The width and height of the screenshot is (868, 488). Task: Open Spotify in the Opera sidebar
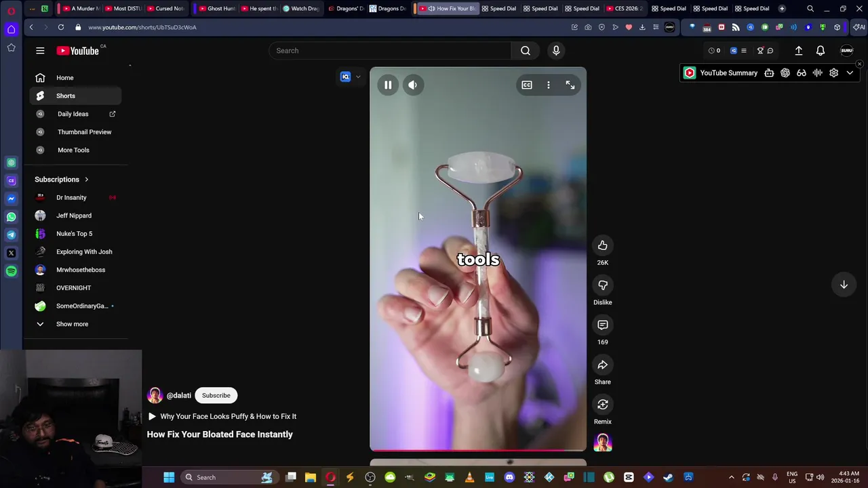(11, 271)
